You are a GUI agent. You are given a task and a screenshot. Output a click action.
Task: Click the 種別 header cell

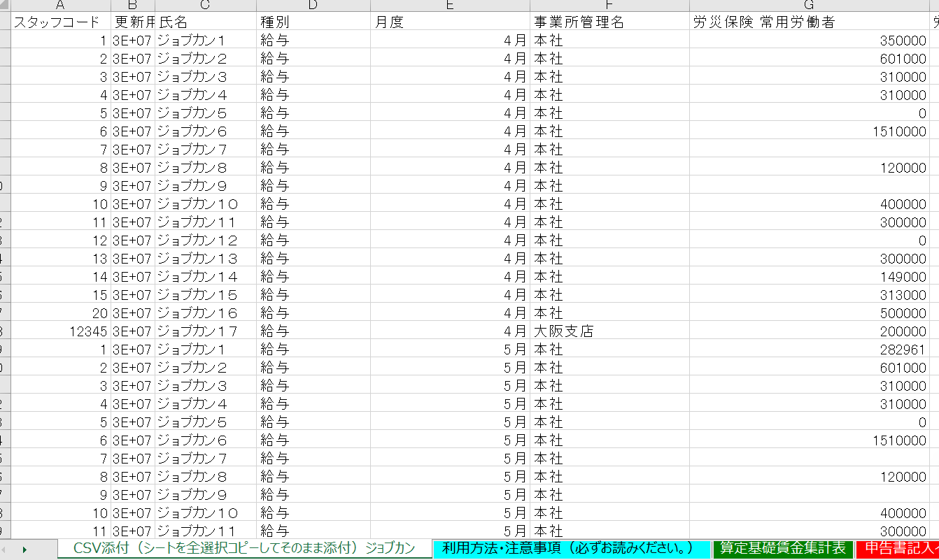(x=313, y=22)
